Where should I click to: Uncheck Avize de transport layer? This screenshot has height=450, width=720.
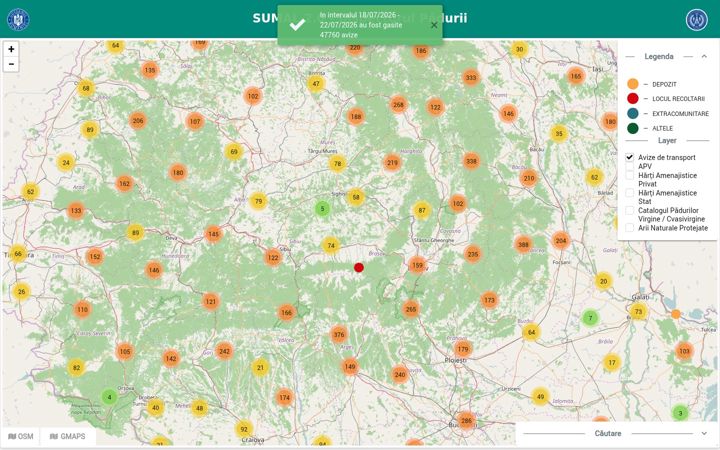click(x=630, y=157)
